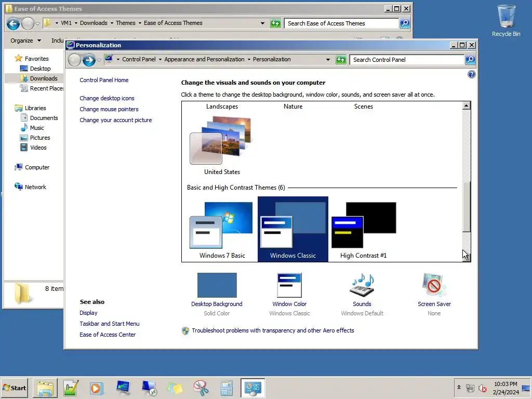Viewport: 532px width, 399px height.
Task: Select Documents library in Explorer sidebar
Action: click(x=39, y=118)
